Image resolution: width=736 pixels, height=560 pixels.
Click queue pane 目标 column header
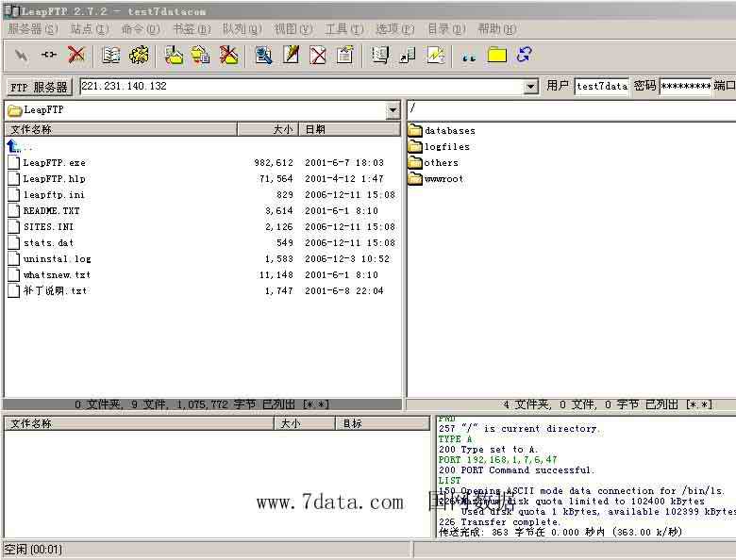point(382,423)
